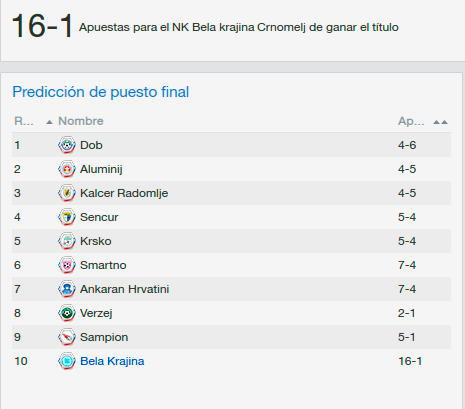The height and width of the screenshot is (409, 465).
Task: Click the Smartno club badge icon
Action: coord(67,265)
